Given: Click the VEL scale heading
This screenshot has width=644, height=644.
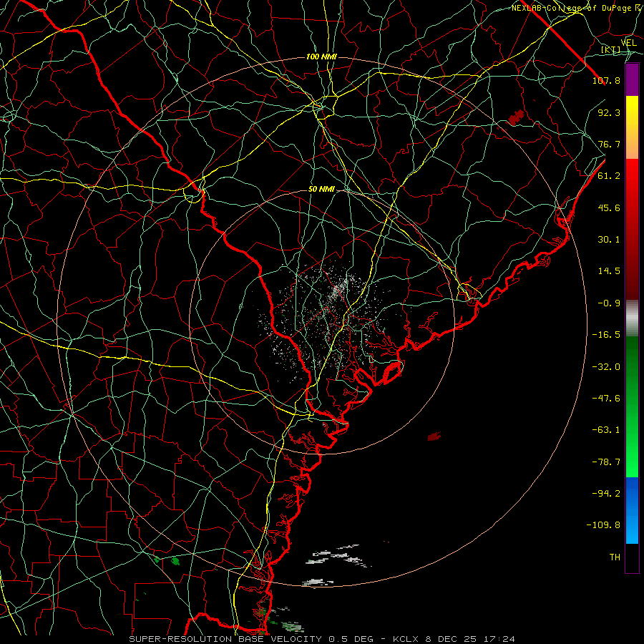Looking at the screenshot, I should point(628,42).
